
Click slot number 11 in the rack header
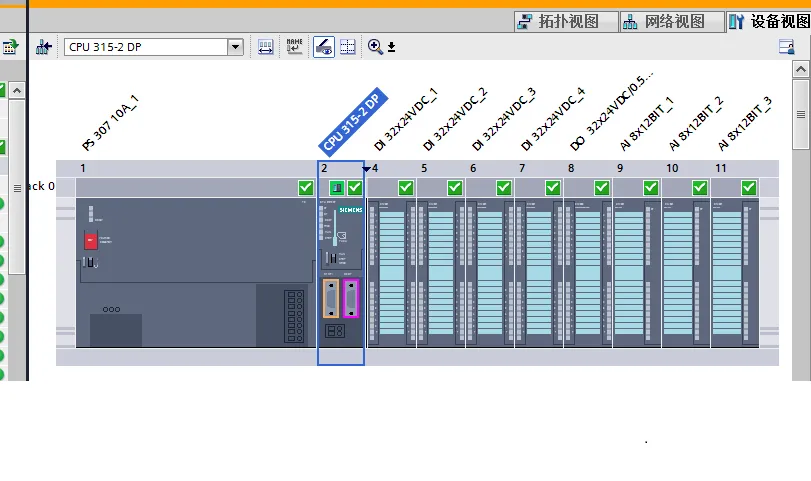point(720,168)
